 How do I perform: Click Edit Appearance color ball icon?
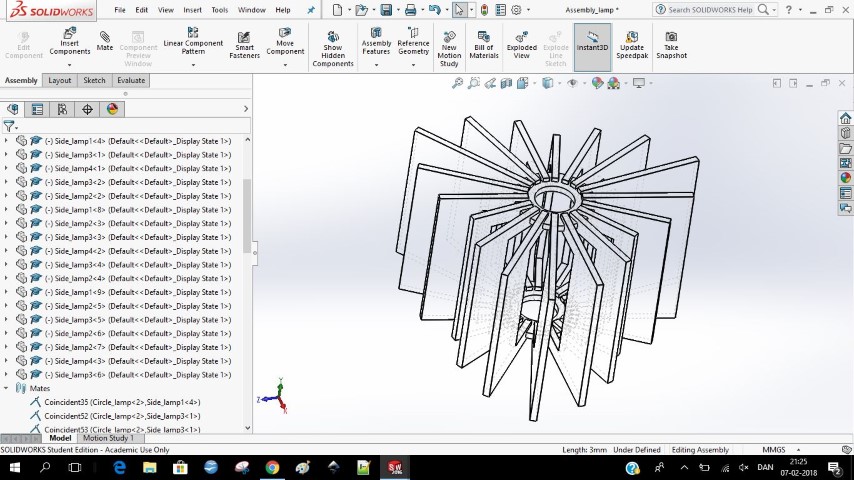point(597,83)
